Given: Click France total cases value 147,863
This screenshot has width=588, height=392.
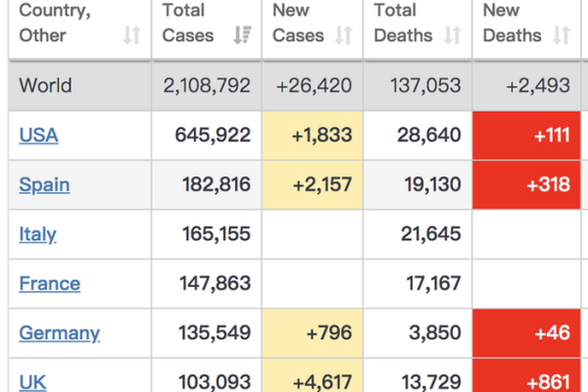Looking at the screenshot, I should [x=216, y=283].
